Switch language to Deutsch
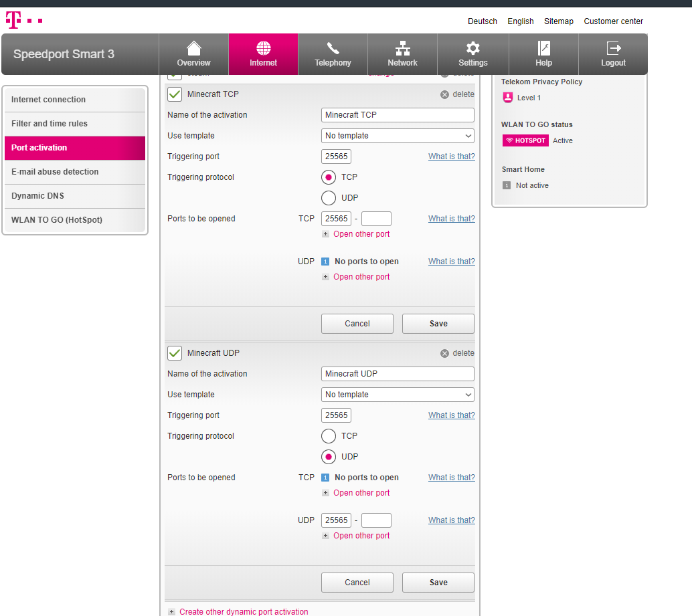The image size is (692, 616). 483,21
